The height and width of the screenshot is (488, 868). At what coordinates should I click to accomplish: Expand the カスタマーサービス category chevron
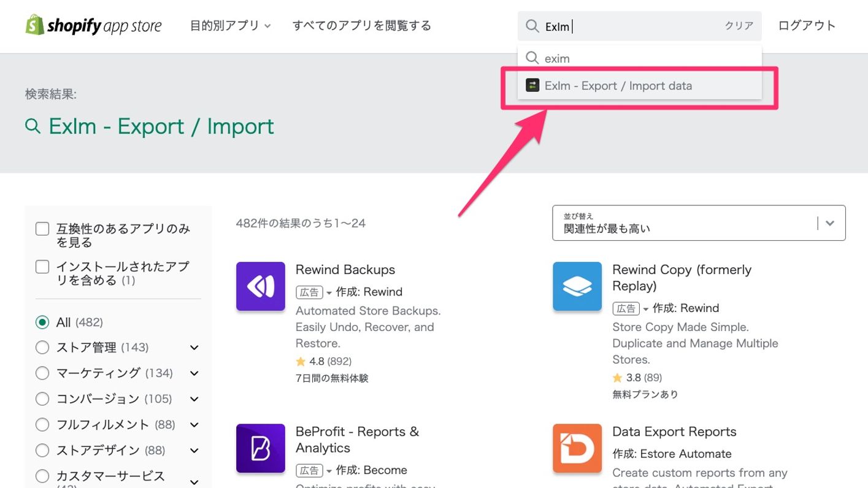pyautogui.click(x=194, y=482)
